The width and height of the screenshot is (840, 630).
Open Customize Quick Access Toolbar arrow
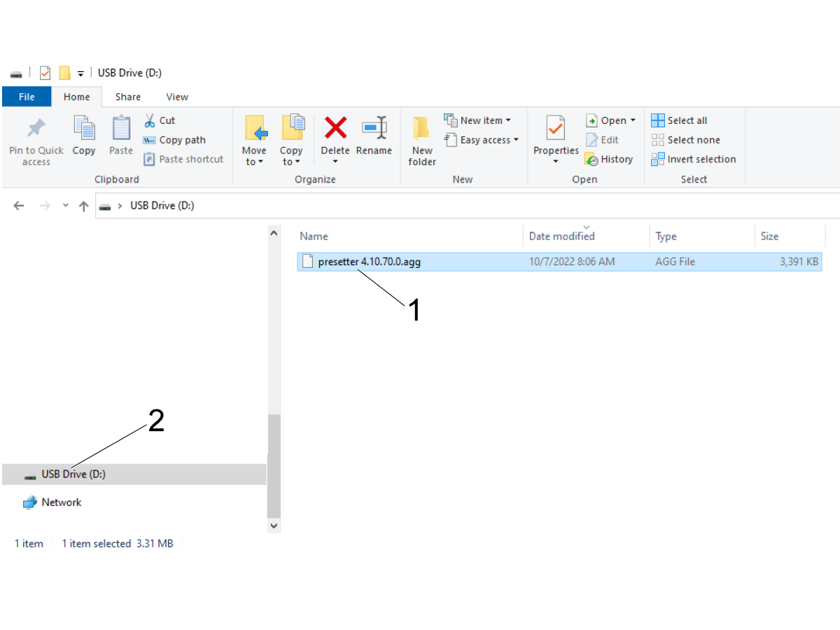click(80, 73)
